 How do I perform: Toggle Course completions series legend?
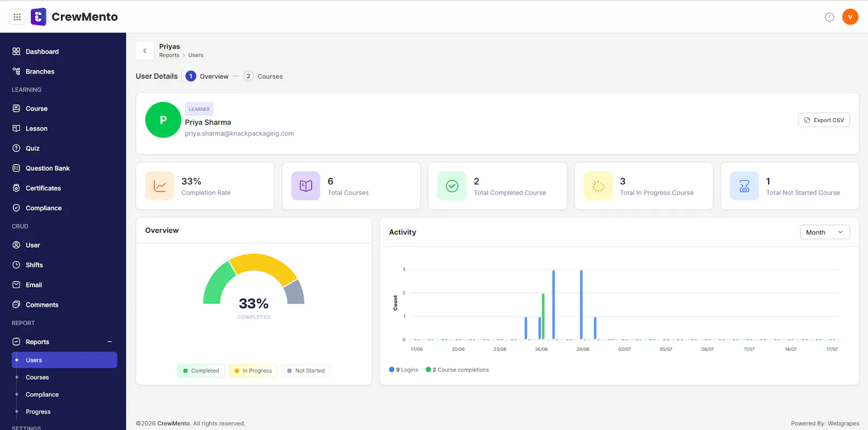(457, 370)
